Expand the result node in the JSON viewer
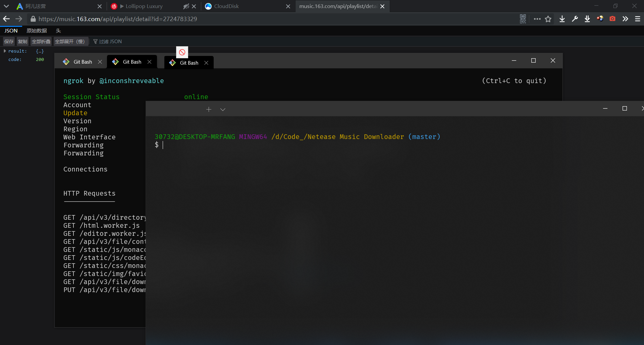Viewport: 644px width, 345px height. 5,51
